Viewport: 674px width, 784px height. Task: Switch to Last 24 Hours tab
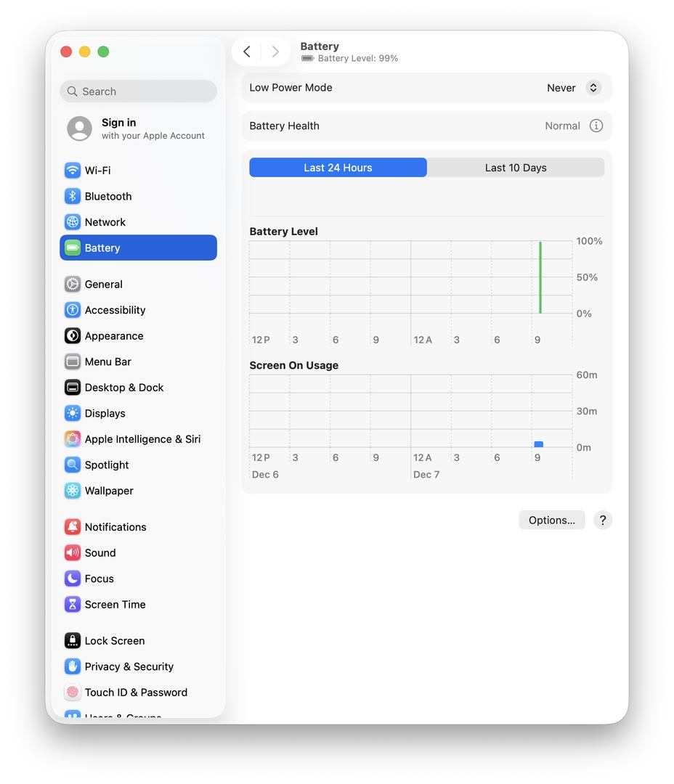coord(338,168)
